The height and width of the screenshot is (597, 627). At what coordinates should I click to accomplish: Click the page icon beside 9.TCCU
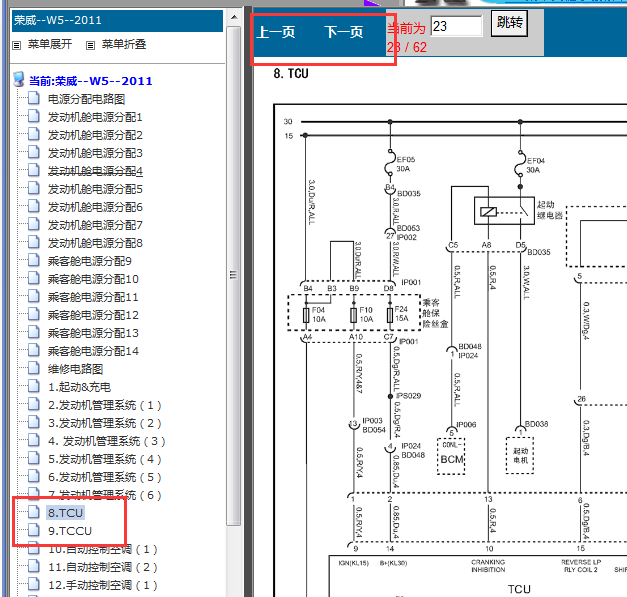click(x=34, y=530)
